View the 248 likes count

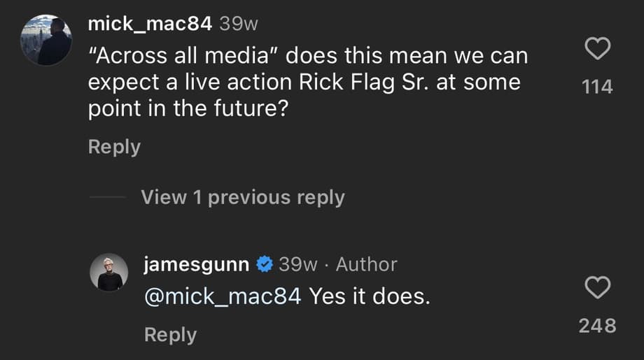click(597, 325)
